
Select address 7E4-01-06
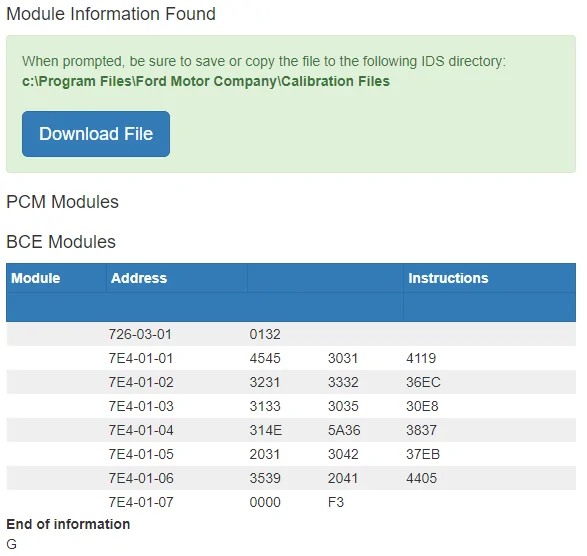[x=141, y=478]
